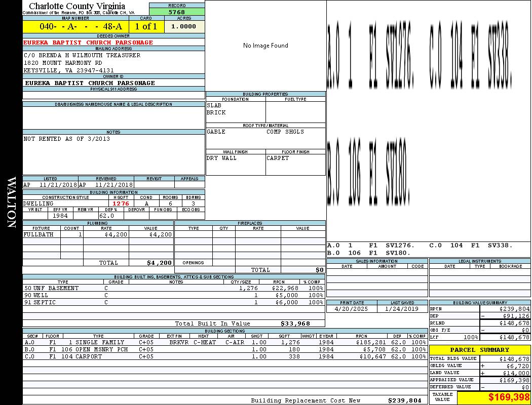Select the Owner ID name field
532x405 pixels.
[113, 83]
